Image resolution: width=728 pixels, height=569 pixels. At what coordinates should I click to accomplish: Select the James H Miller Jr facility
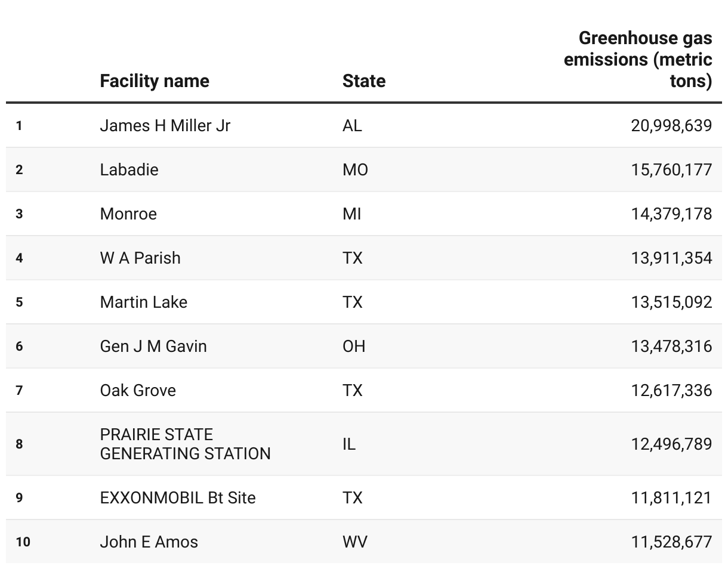click(165, 126)
